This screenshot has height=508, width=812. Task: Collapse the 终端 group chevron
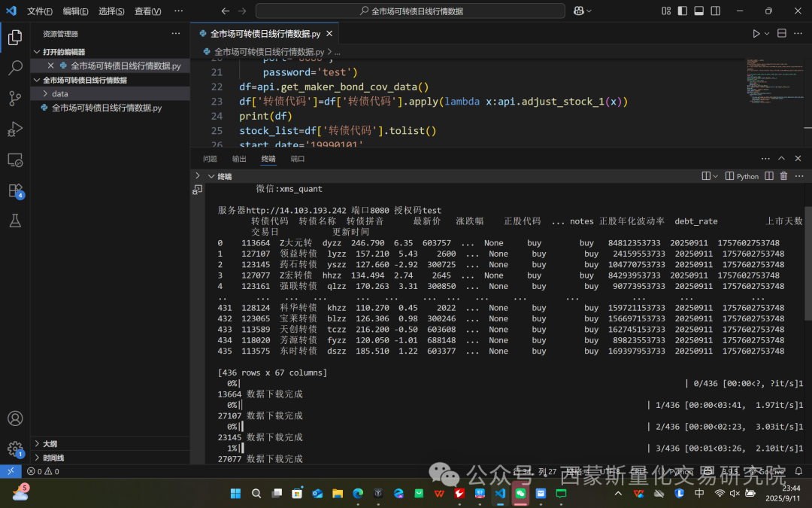[211, 176]
